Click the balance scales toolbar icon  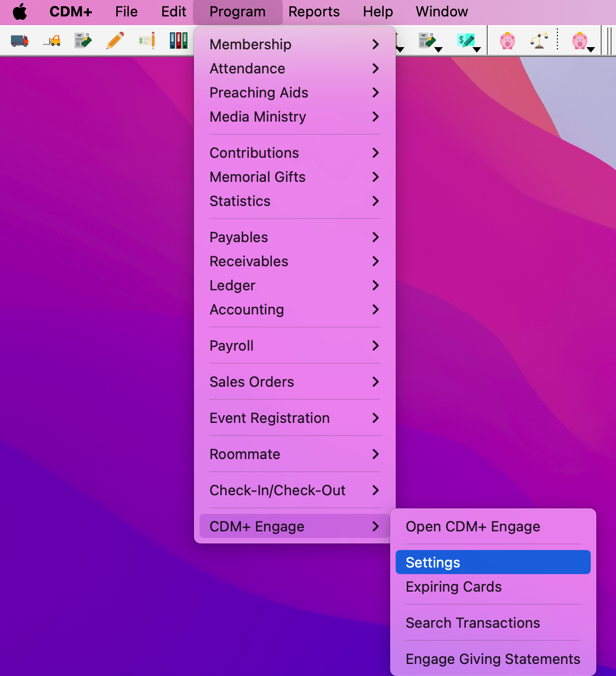(x=539, y=41)
